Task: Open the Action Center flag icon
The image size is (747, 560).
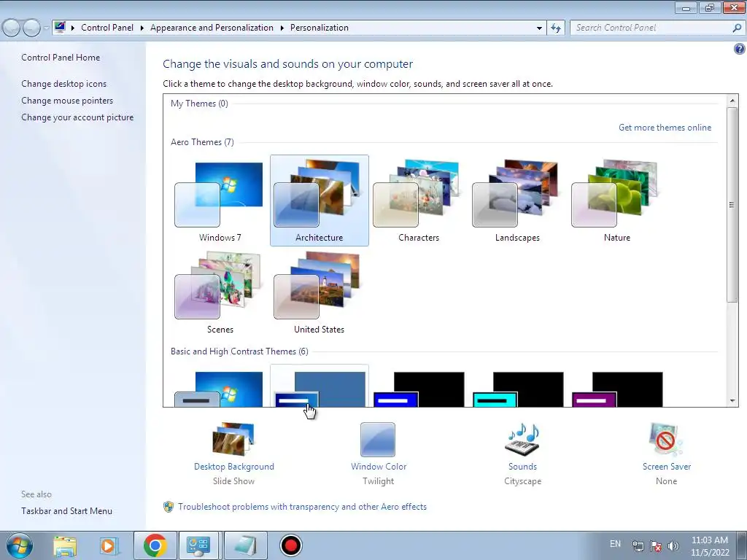Action: click(656, 546)
